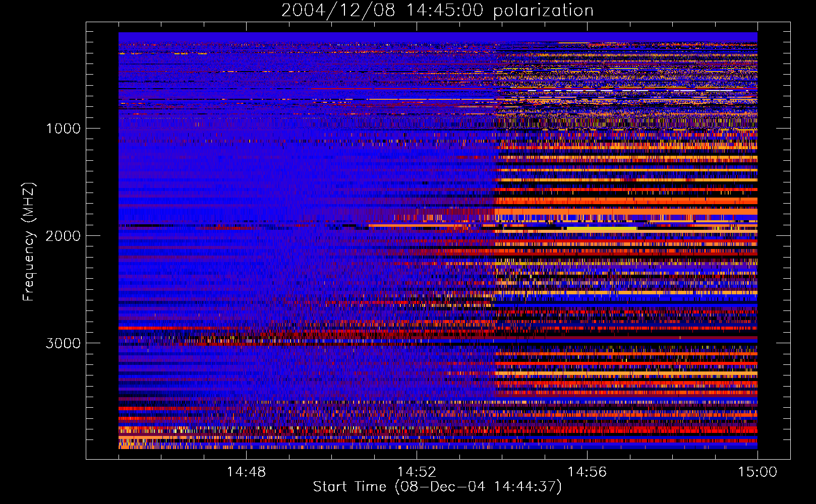This screenshot has height=504, width=816.
Task: Click the yellow horizontal band near 2000 MHz
Action: 602,228
